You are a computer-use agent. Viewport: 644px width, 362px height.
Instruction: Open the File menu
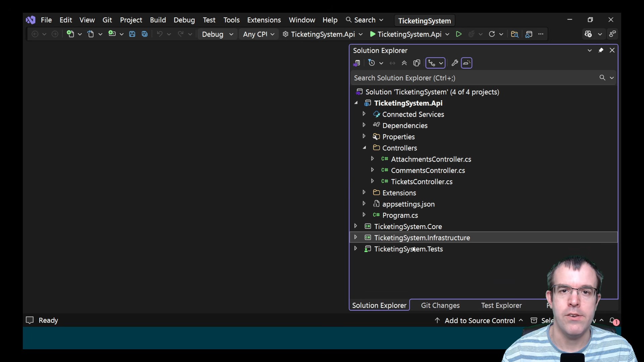click(46, 20)
